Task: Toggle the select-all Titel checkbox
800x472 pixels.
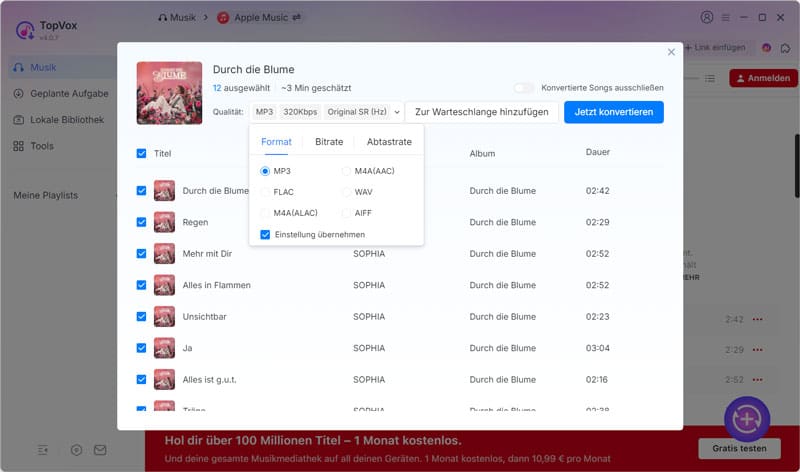Action: pos(141,153)
